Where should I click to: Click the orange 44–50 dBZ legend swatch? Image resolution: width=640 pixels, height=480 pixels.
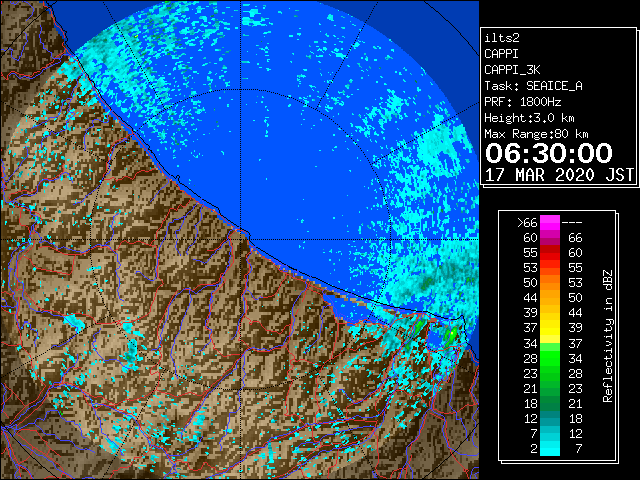point(550,298)
